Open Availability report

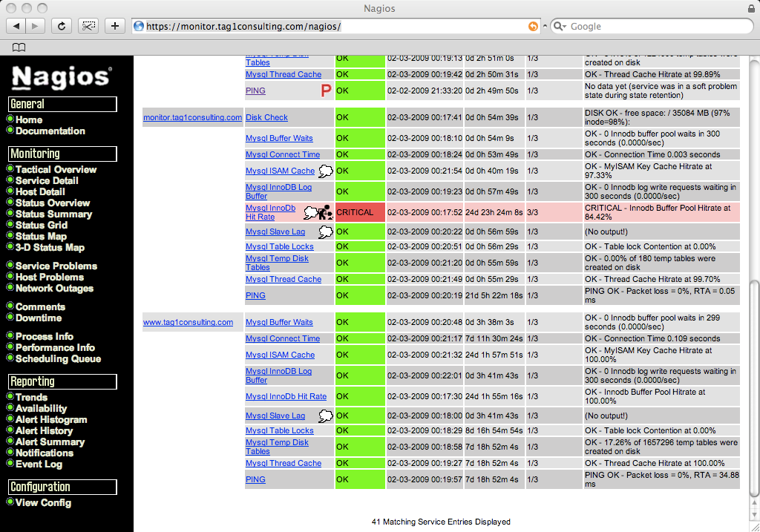pos(42,408)
